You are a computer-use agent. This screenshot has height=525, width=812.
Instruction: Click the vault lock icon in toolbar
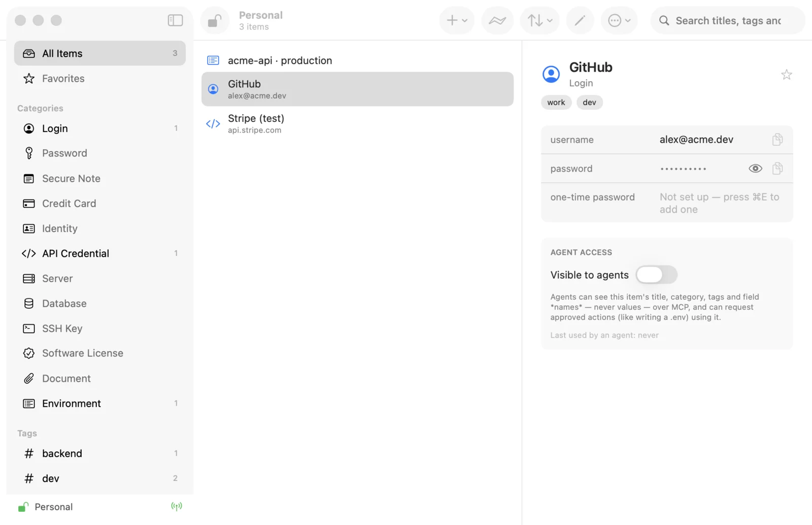[215, 21]
